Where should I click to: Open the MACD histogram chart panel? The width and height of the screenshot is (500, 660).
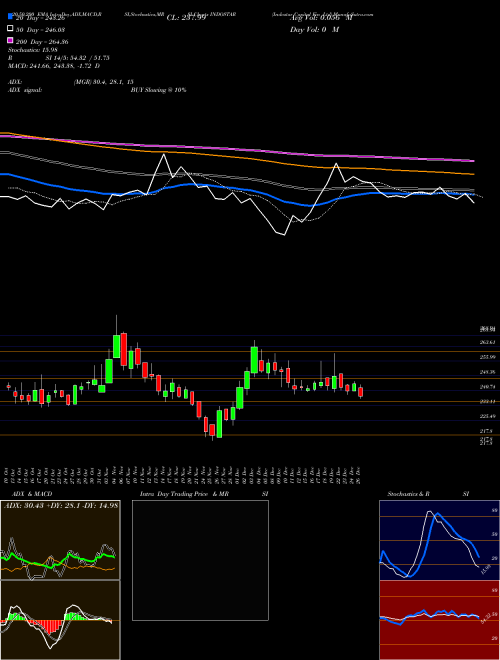point(60,620)
